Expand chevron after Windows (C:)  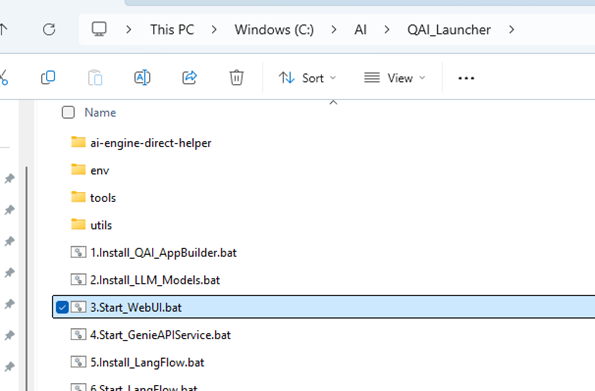(x=334, y=29)
